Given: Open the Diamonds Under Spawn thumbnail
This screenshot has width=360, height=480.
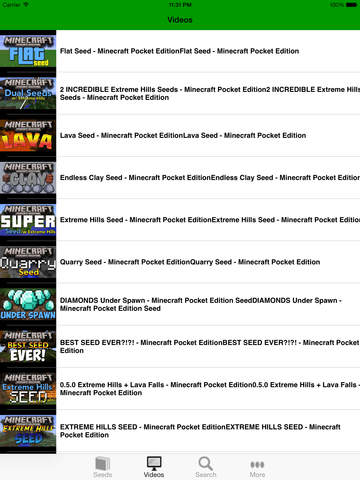Looking at the screenshot, I should pos(28,304).
